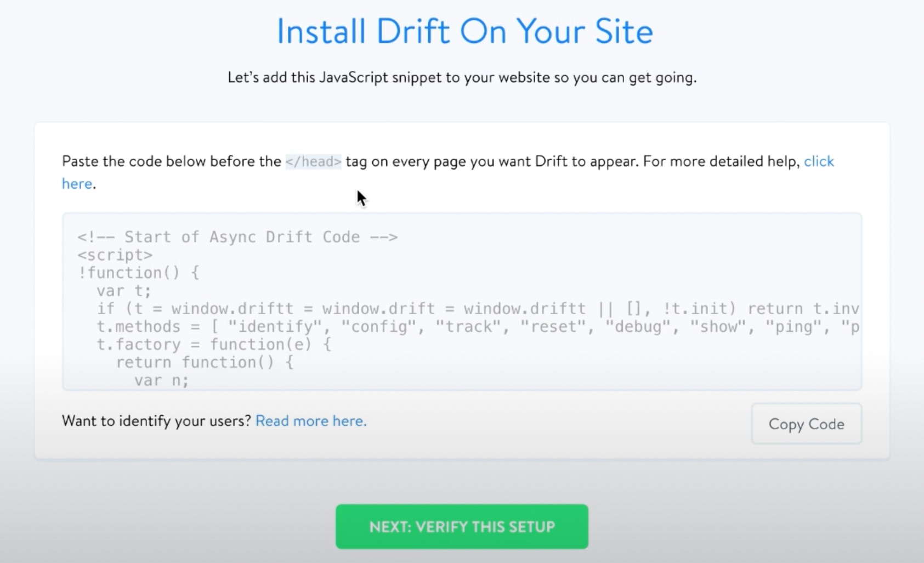Click the '<script>' code line
Viewport: 924px width, 563px height.
(115, 255)
